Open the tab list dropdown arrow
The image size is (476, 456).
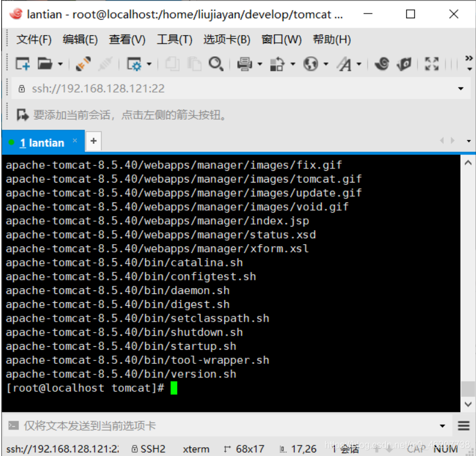point(468,141)
